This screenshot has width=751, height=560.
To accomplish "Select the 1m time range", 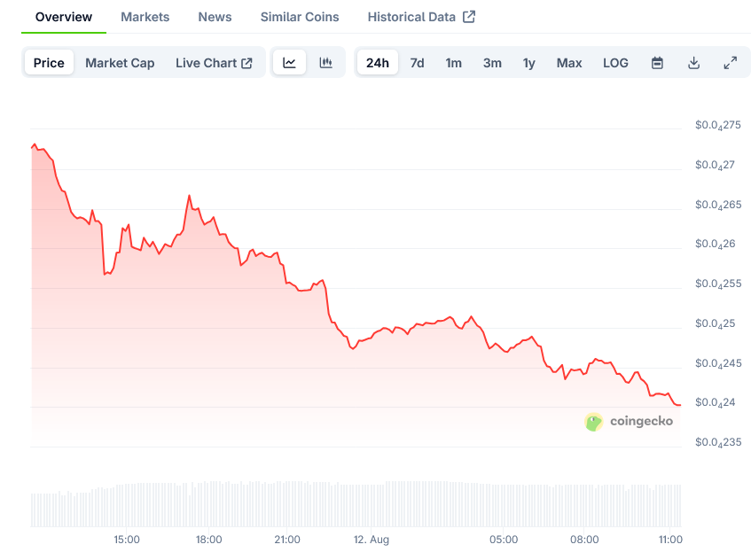I will [x=453, y=63].
